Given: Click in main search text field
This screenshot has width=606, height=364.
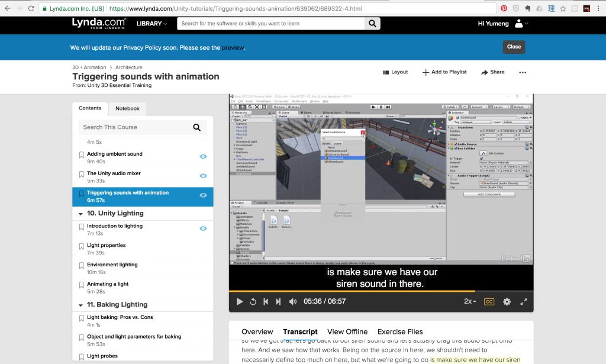Looking at the screenshot, I should coord(271,24).
